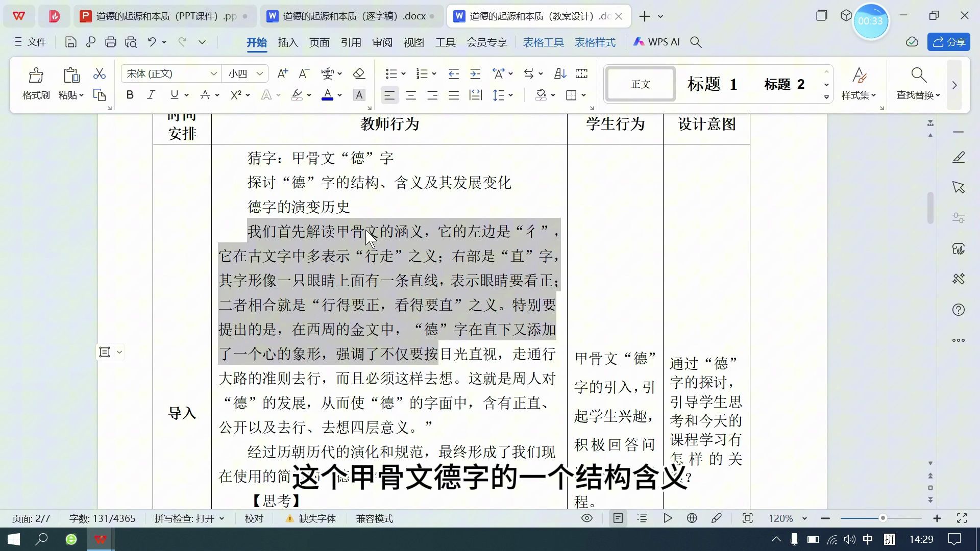
Task: Toggle Bold formatting
Action: (x=130, y=95)
